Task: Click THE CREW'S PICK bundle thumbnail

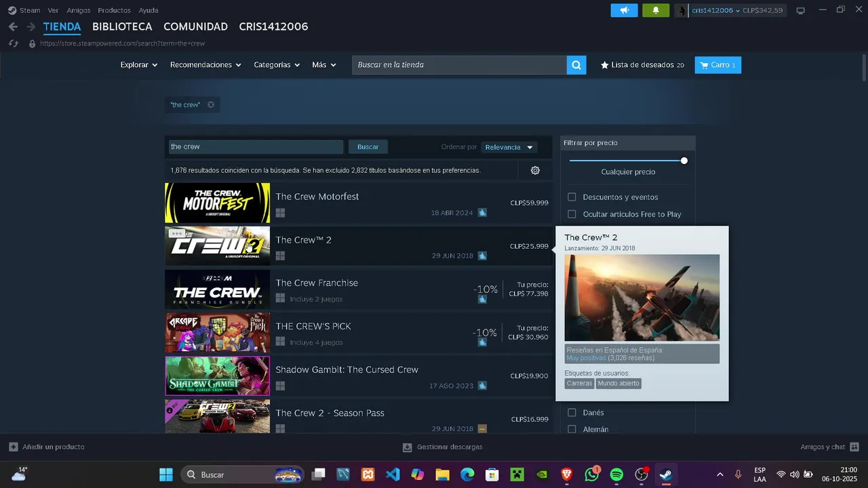Action: [217, 333]
